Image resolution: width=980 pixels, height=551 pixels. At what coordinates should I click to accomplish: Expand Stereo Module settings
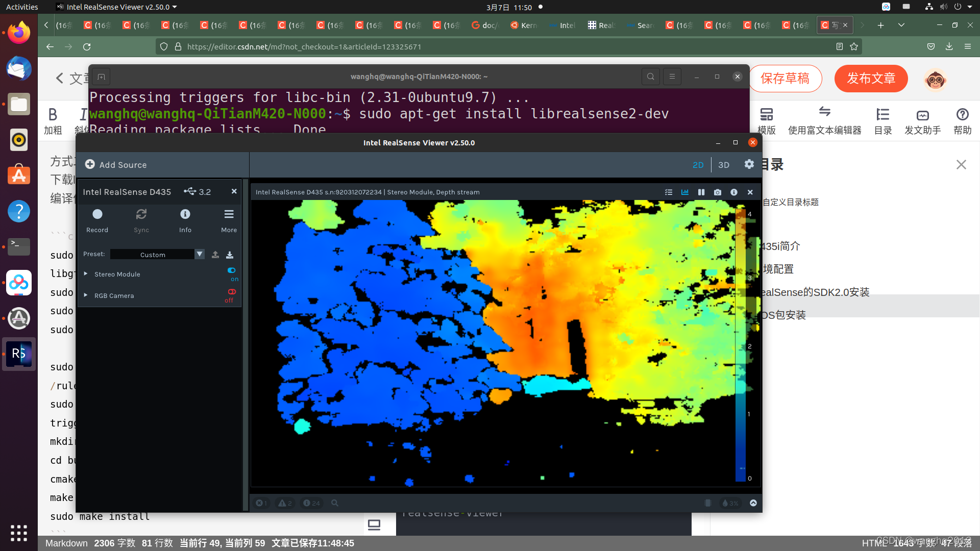pyautogui.click(x=86, y=274)
